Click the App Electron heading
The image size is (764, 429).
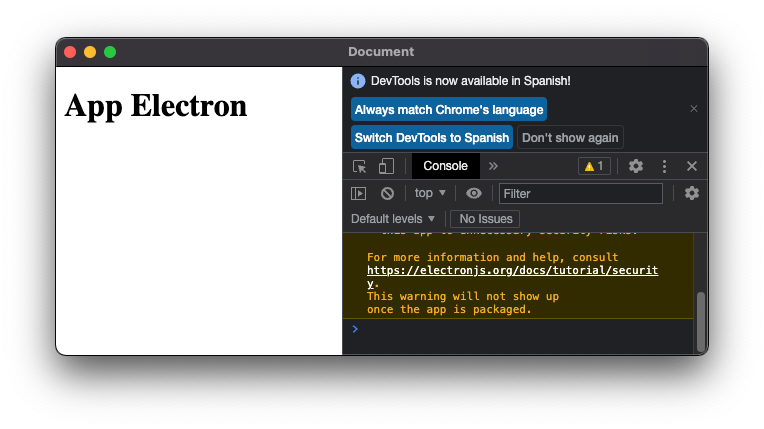pos(156,106)
